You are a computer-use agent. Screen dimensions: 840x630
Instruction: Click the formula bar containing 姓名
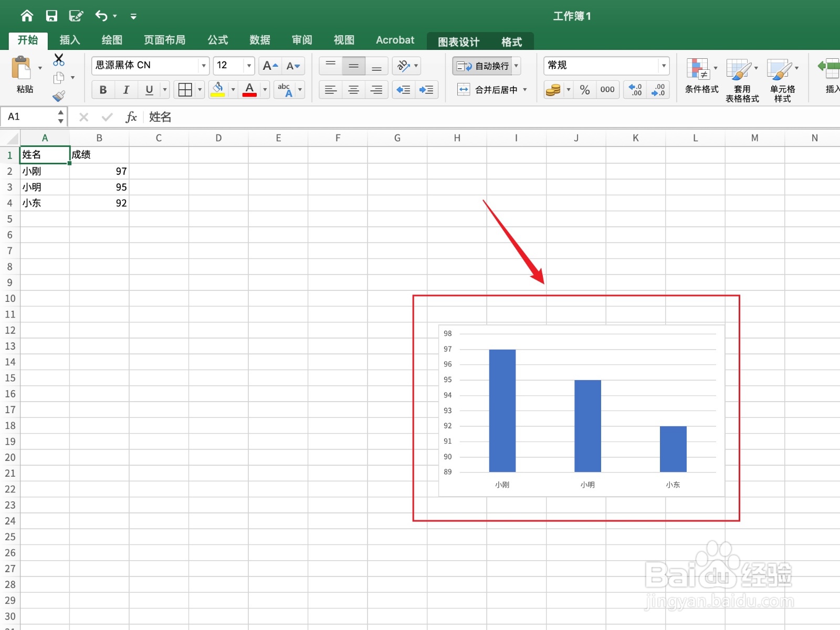[x=492, y=117]
